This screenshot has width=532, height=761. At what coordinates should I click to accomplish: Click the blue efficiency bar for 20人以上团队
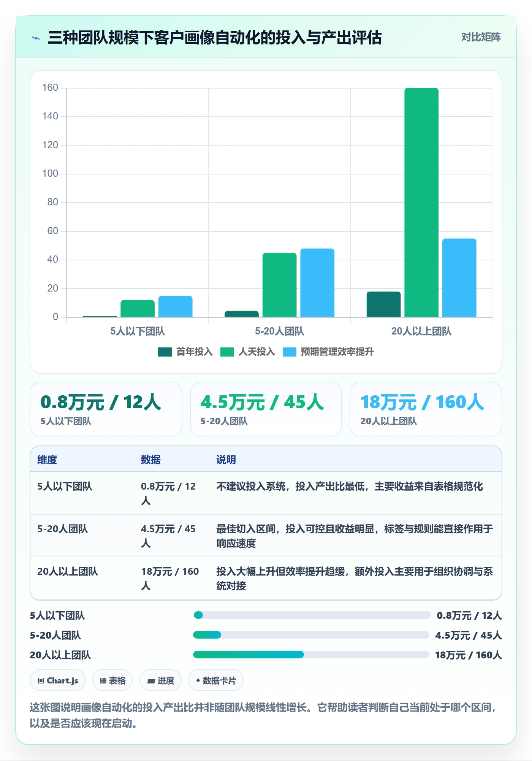click(x=459, y=278)
